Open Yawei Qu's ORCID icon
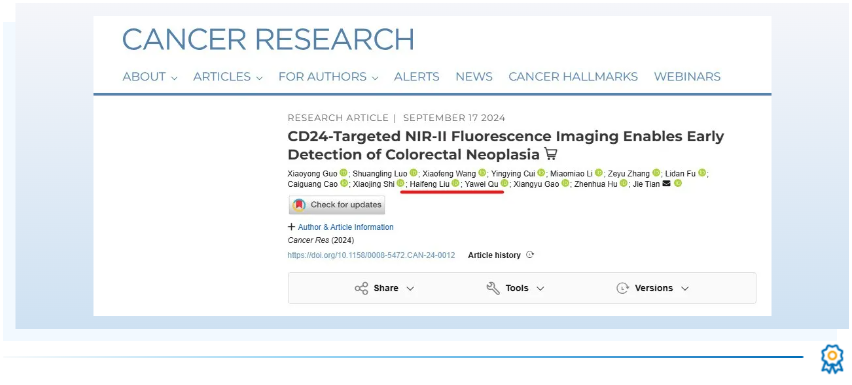Viewport: 852px width, 385px height. point(505,184)
